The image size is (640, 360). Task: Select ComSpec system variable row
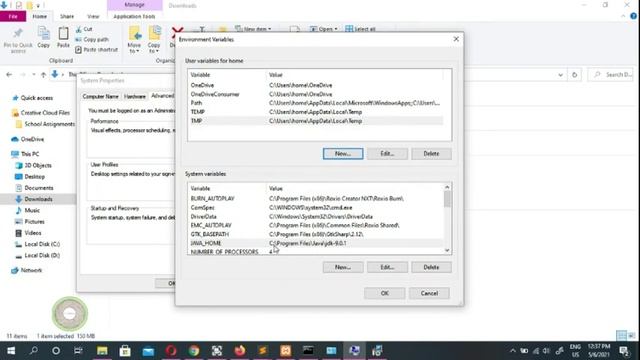pos(315,207)
